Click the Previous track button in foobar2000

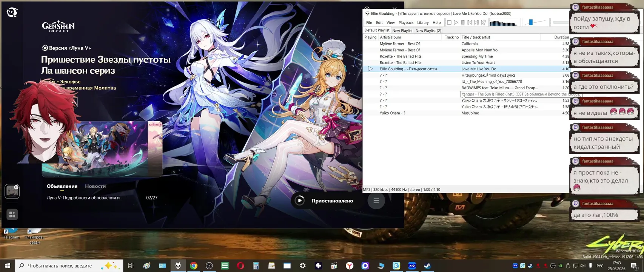click(x=470, y=23)
